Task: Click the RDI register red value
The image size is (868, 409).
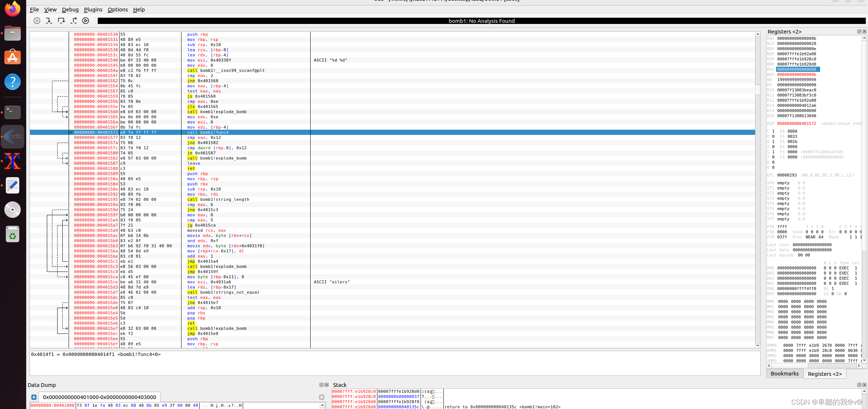Action: [797, 74]
